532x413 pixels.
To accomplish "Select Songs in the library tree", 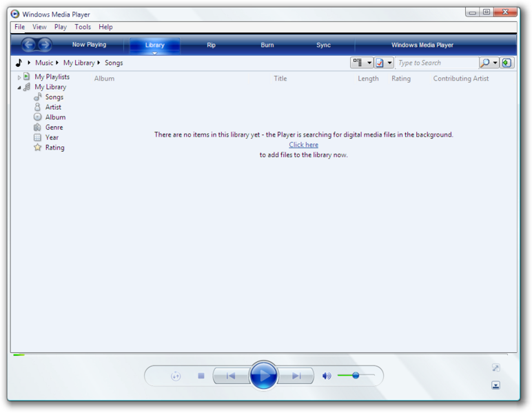I will [x=54, y=97].
